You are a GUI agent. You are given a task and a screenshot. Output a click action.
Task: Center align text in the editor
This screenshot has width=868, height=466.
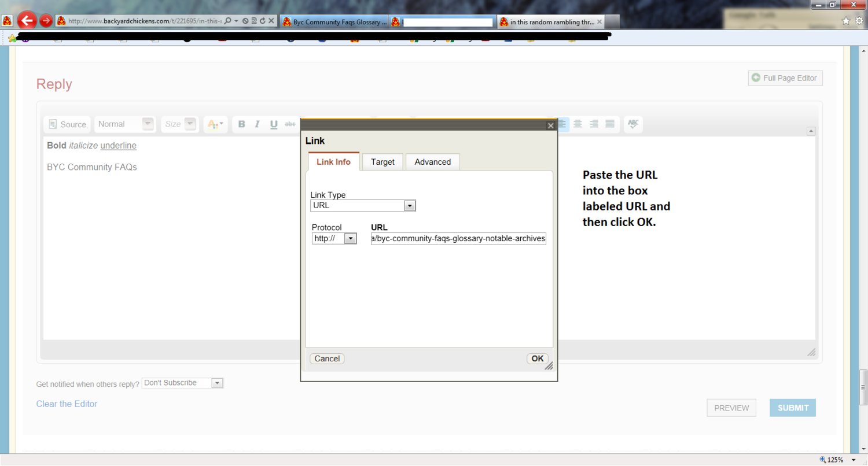[x=578, y=124]
